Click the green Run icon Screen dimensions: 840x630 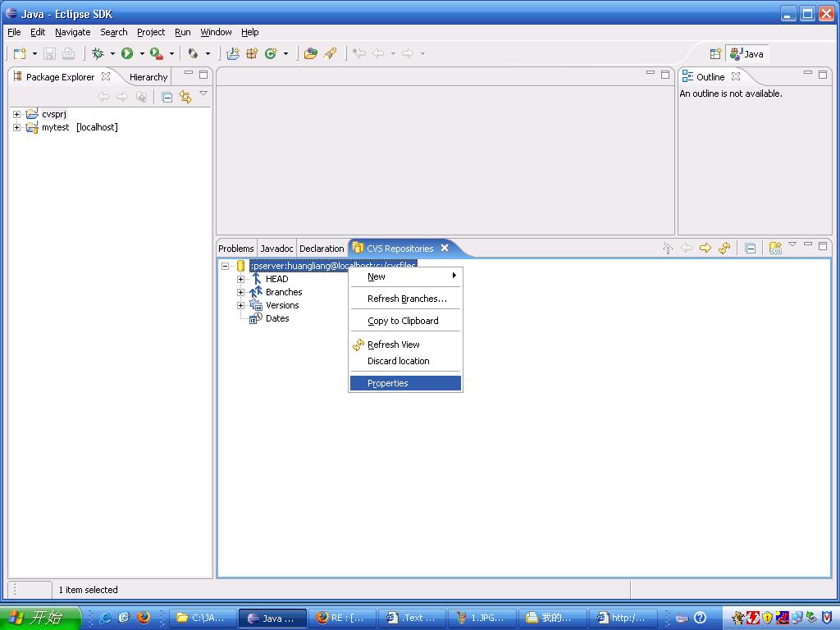tap(127, 53)
